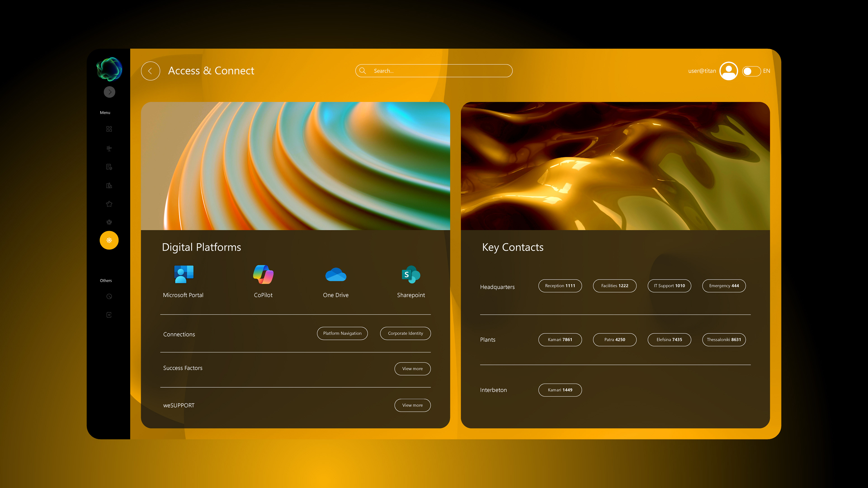Select the star icon in sidebar
This screenshot has height=488, width=868.
pos(109,204)
